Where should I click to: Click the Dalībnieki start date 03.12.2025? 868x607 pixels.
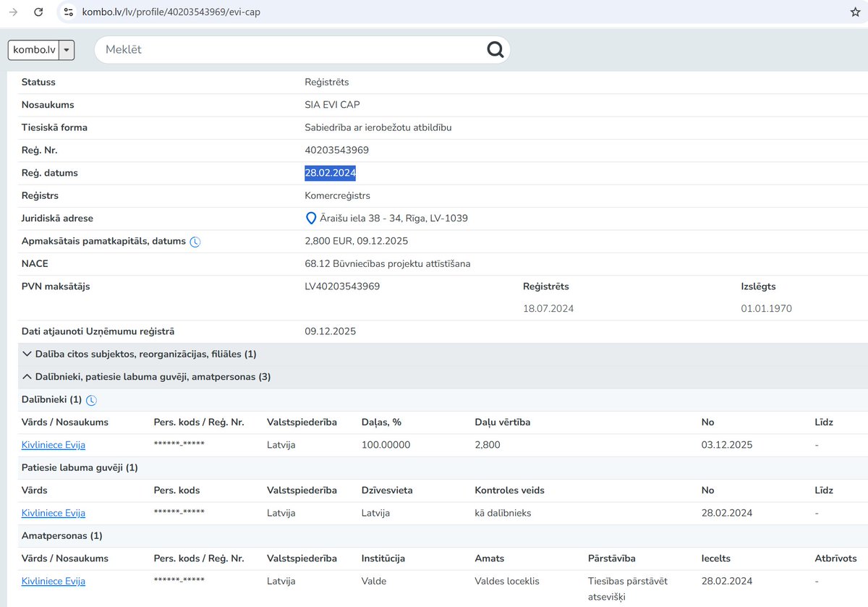pyautogui.click(x=727, y=445)
